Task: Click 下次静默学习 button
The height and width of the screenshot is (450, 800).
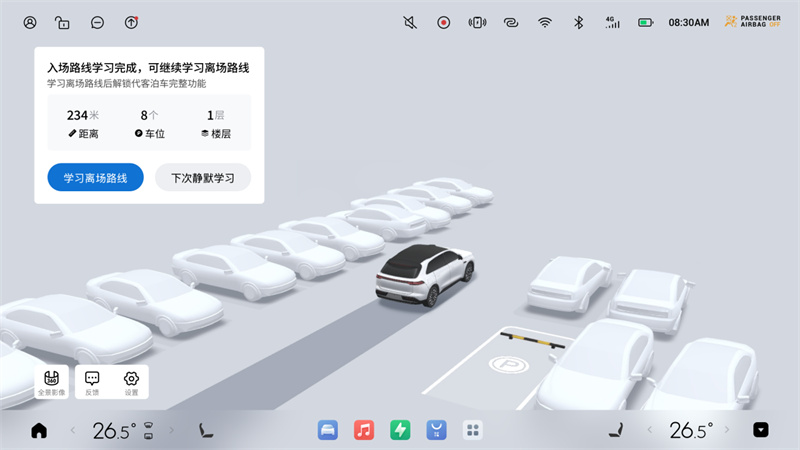Action: (x=203, y=178)
